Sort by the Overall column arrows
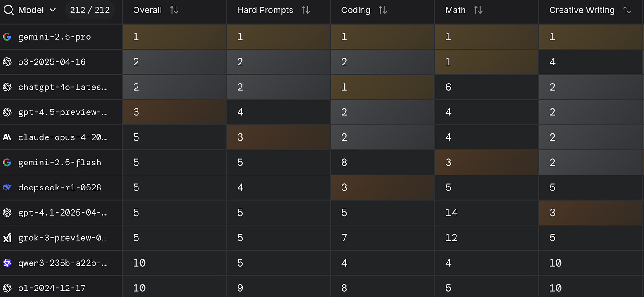 point(174,10)
